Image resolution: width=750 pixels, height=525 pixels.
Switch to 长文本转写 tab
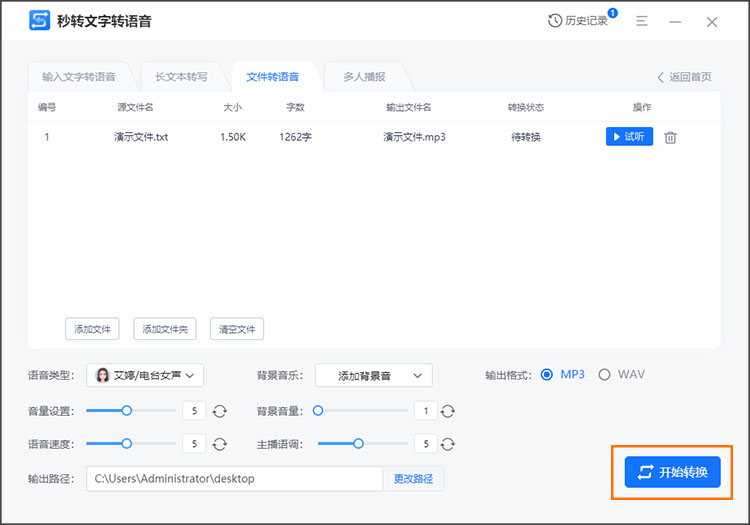(x=181, y=77)
